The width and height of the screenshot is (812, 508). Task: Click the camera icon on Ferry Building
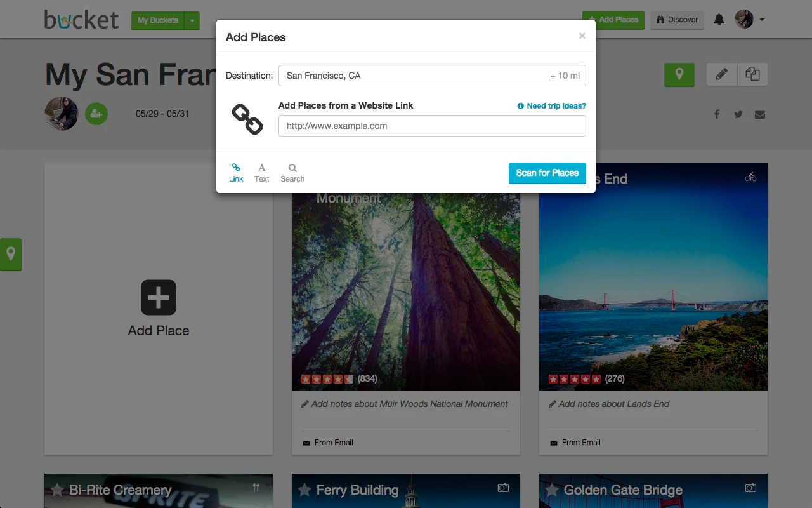point(503,488)
